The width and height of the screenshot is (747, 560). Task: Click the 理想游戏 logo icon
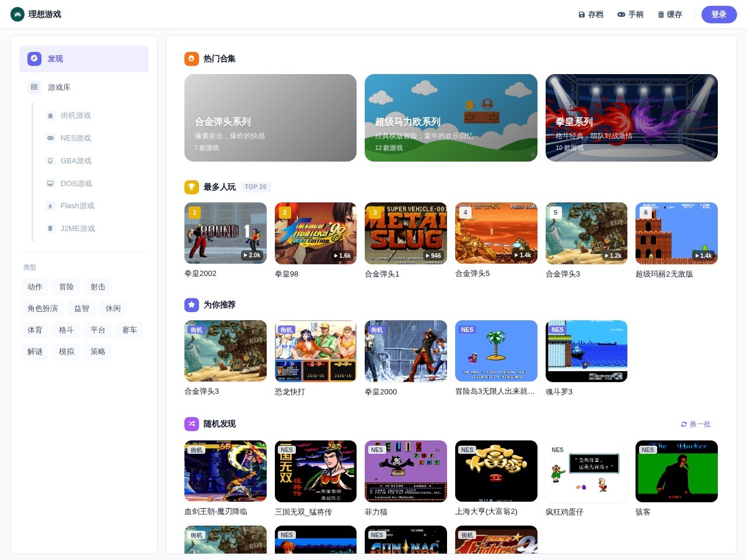(x=18, y=14)
